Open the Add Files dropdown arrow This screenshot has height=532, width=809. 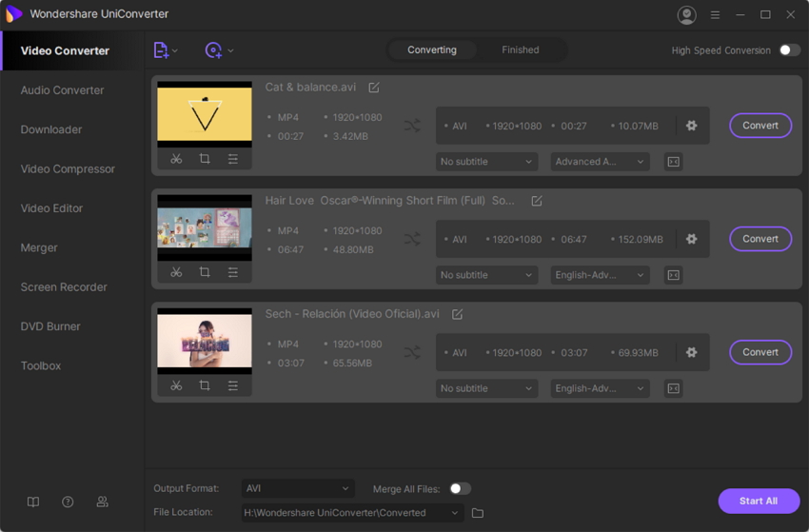tap(175, 50)
